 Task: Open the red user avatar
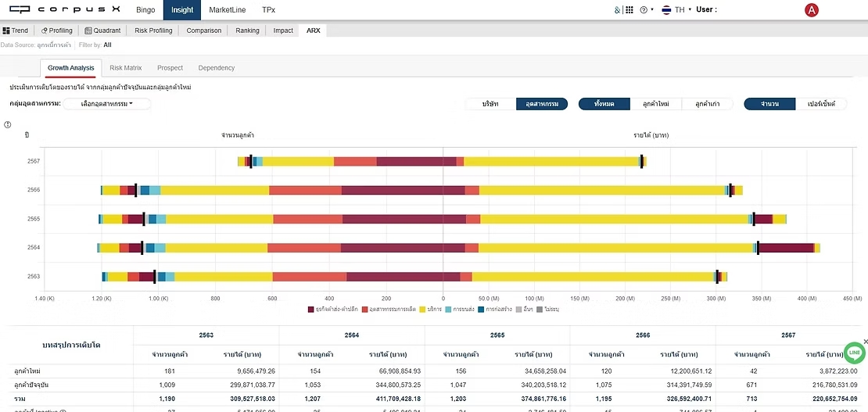pyautogui.click(x=812, y=10)
